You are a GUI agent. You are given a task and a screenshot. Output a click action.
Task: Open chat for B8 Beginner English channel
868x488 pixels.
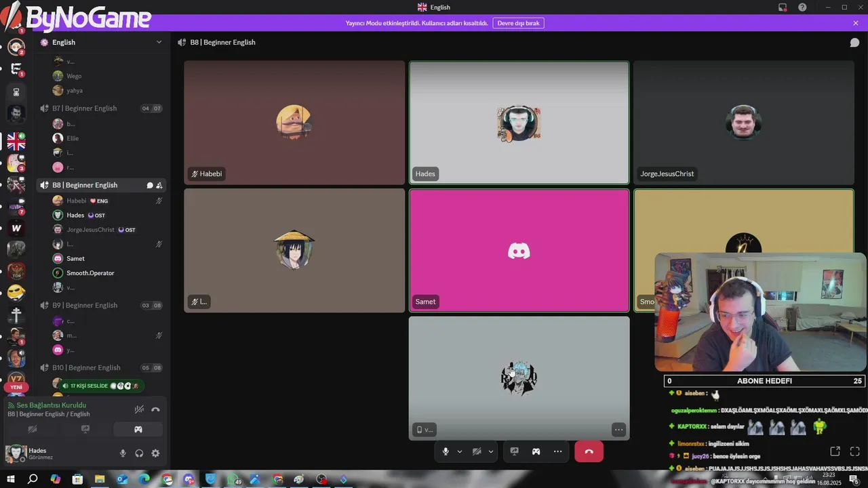coord(150,185)
